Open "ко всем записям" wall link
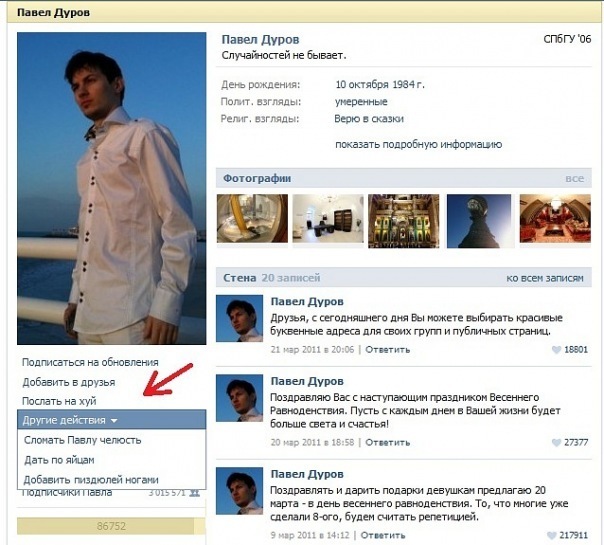Image resolution: width=604 pixels, height=545 pixels. click(545, 278)
